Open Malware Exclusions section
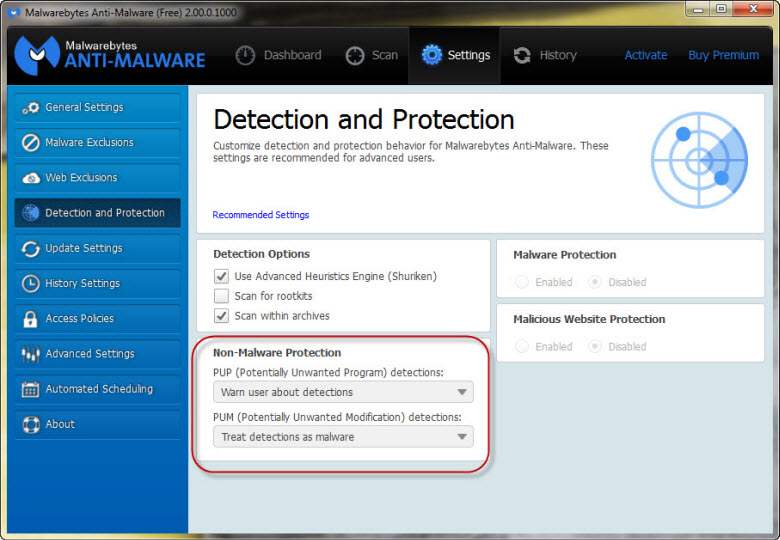The width and height of the screenshot is (780, 540). click(x=98, y=143)
